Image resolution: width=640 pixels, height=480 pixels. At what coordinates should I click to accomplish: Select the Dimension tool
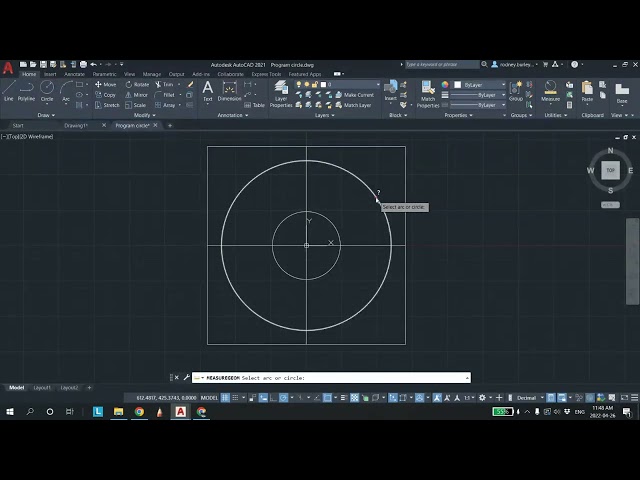pyautogui.click(x=229, y=91)
